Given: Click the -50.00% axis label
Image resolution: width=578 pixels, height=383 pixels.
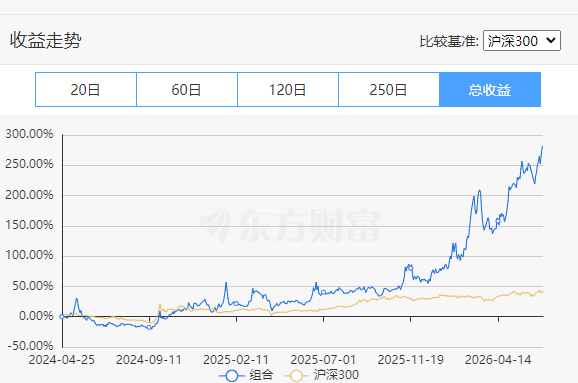Looking at the screenshot, I should pyautogui.click(x=31, y=346).
